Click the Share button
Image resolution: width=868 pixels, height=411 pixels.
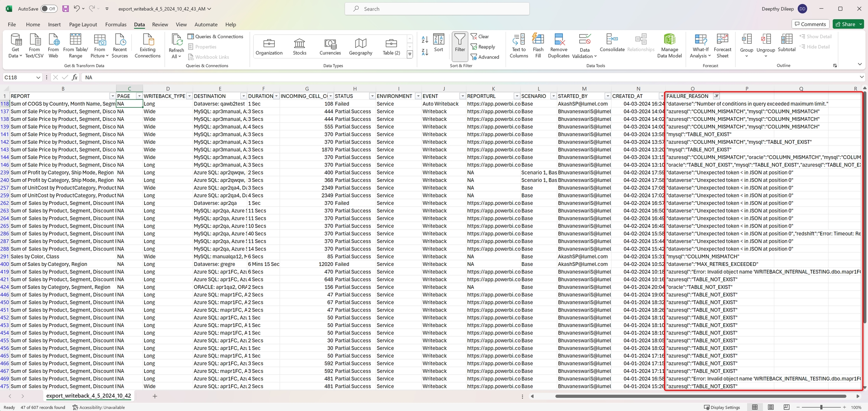pos(845,24)
